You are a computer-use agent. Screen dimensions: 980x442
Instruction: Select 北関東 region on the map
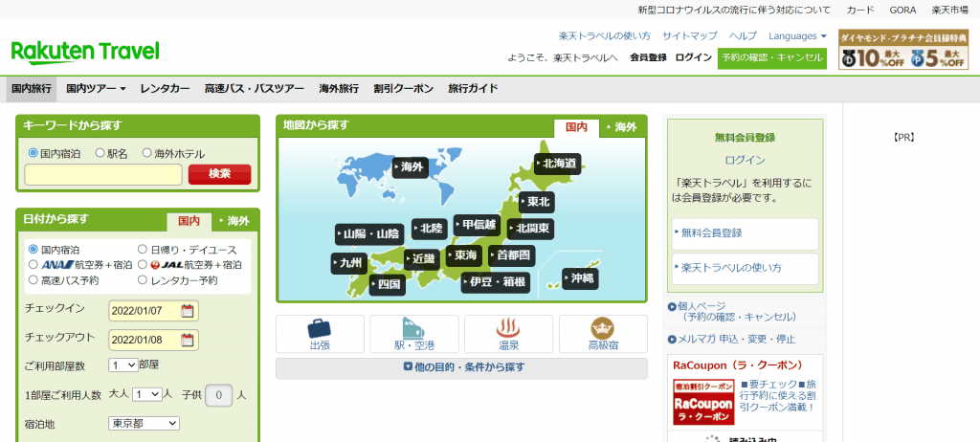click(x=530, y=228)
